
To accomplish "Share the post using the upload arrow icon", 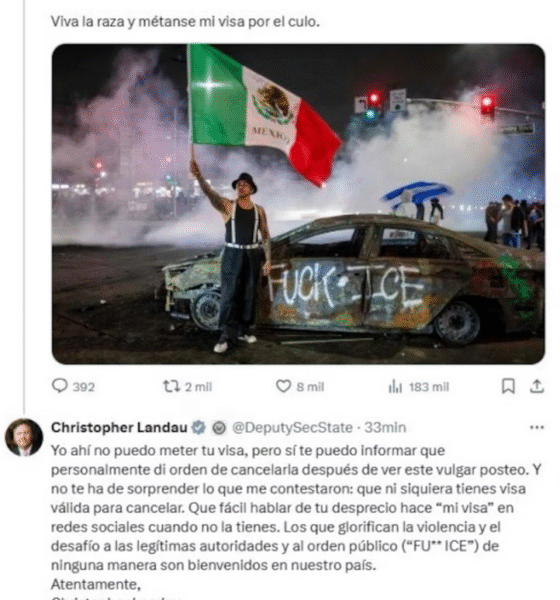I will [537, 386].
